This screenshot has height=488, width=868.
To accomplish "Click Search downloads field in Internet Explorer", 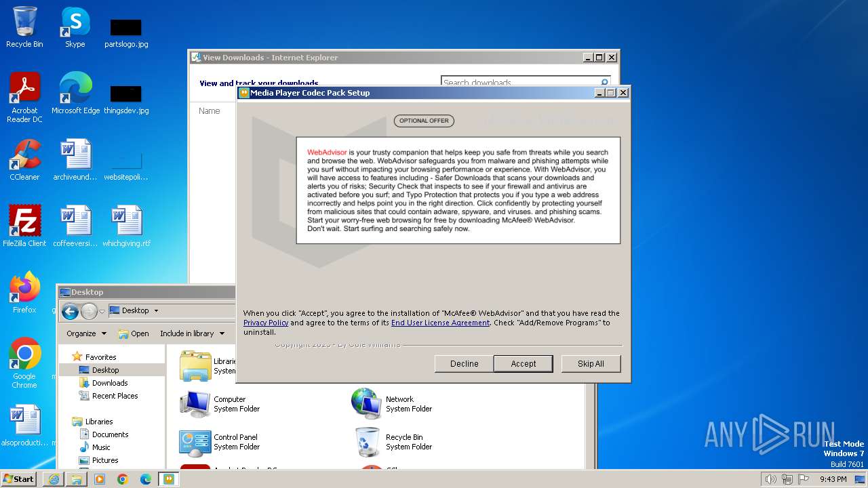I will pos(526,83).
